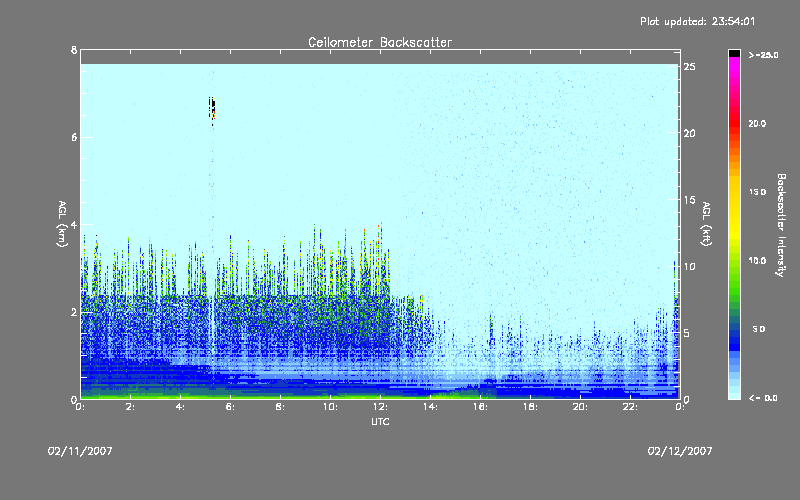The image size is (800, 500).
Task: Click the UTC x-axis label
Action: [380, 422]
